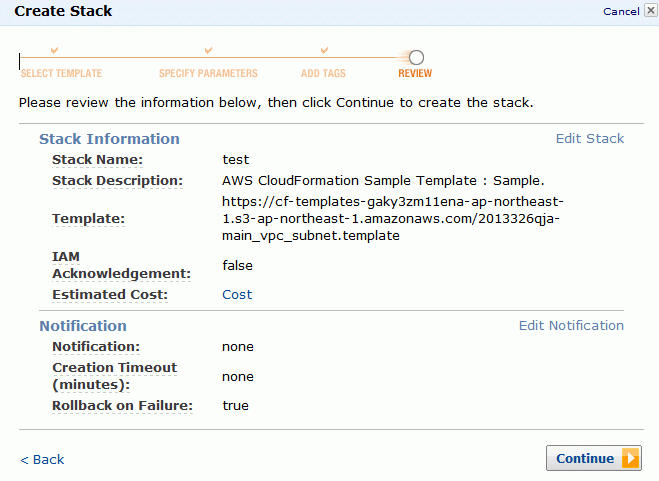Open the Edit Notification link
This screenshot has height=481, width=659.
(x=571, y=325)
